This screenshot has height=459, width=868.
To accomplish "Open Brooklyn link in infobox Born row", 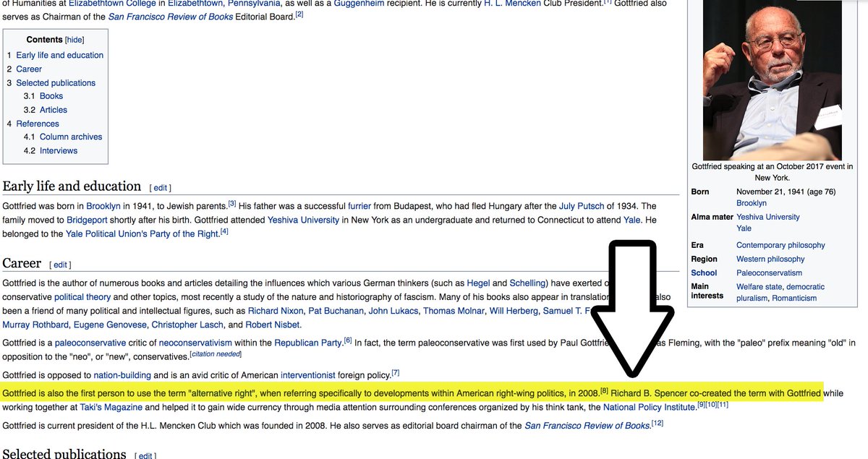I will (x=752, y=203).
